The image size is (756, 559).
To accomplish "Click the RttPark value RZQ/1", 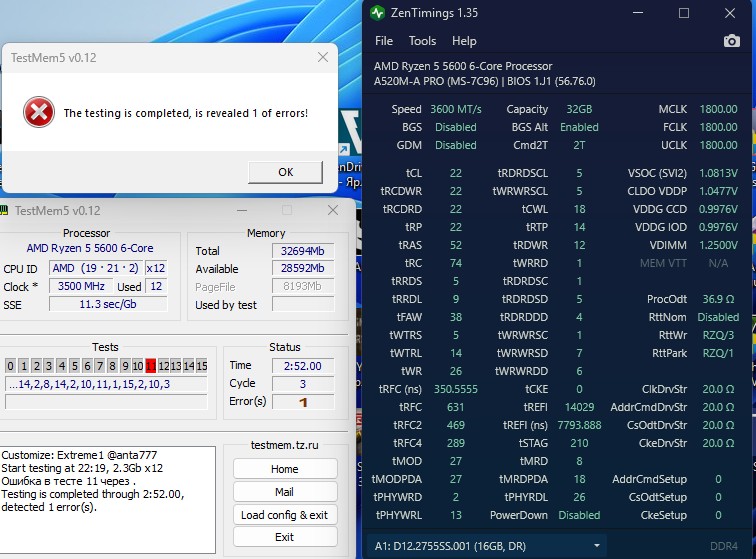I will [718, 353].
